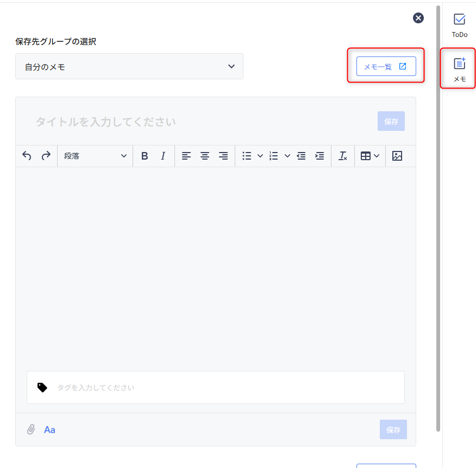Attach a file with paperclip icon
Image resolution: width=476 pixels, height=468 pixels.
(31, 429)
